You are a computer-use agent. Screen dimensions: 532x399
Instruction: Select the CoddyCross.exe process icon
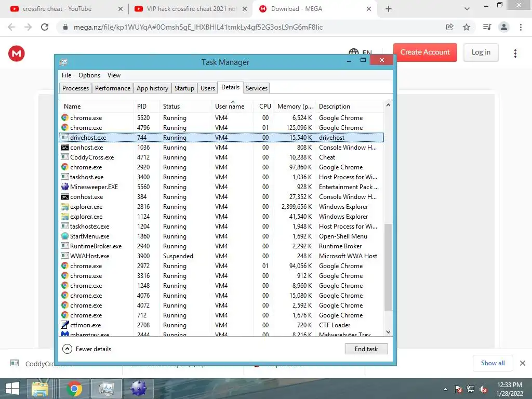click(65, 157)
